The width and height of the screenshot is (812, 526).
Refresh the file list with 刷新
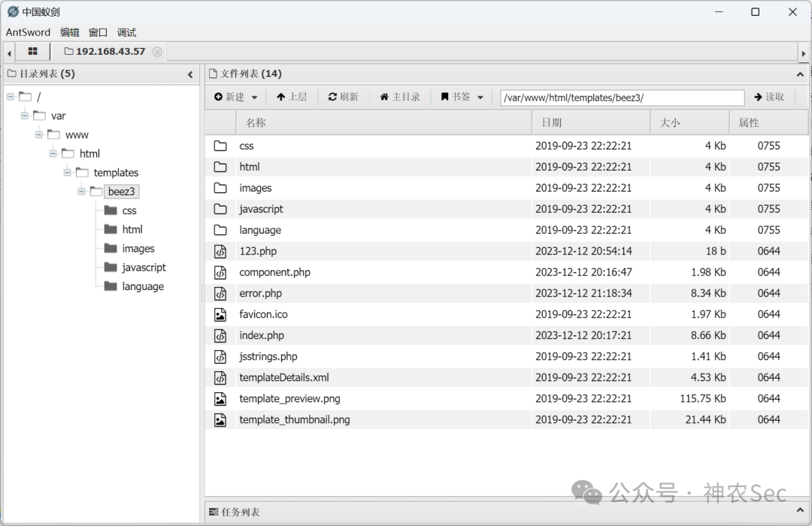344,97
